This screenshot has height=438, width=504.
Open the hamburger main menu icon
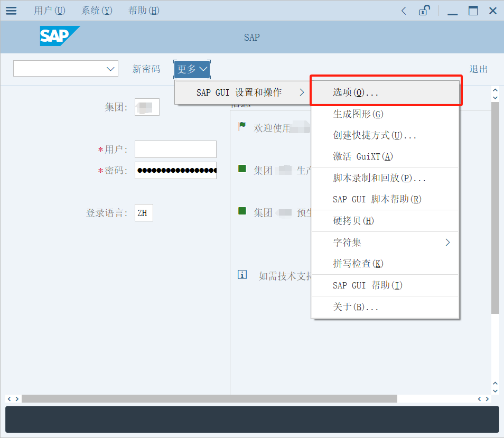pos(11,11)
